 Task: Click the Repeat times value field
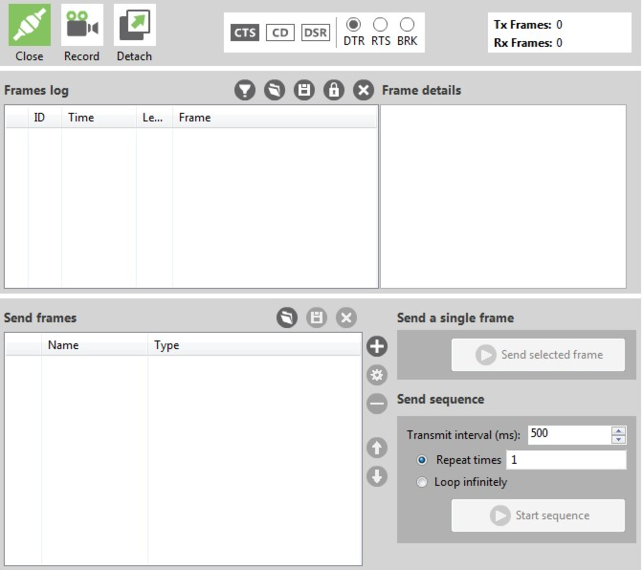click(566, 460)
